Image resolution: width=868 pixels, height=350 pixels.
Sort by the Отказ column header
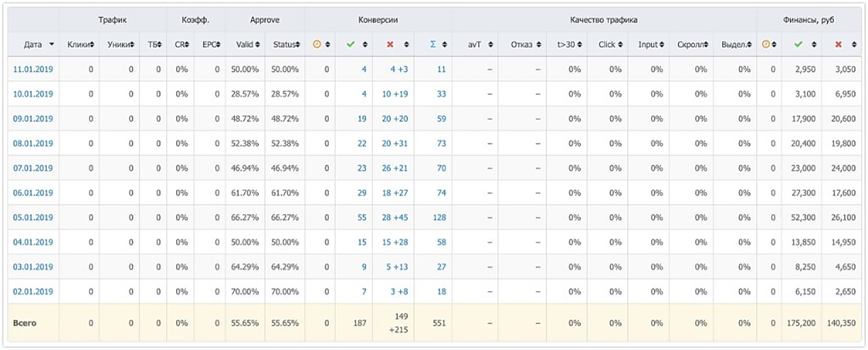[526, 45]
